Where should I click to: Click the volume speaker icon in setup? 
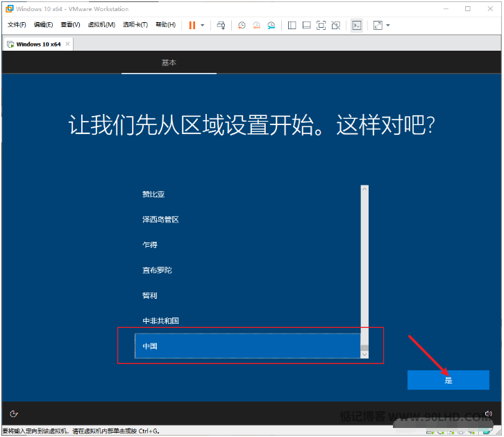coord(489,413)
